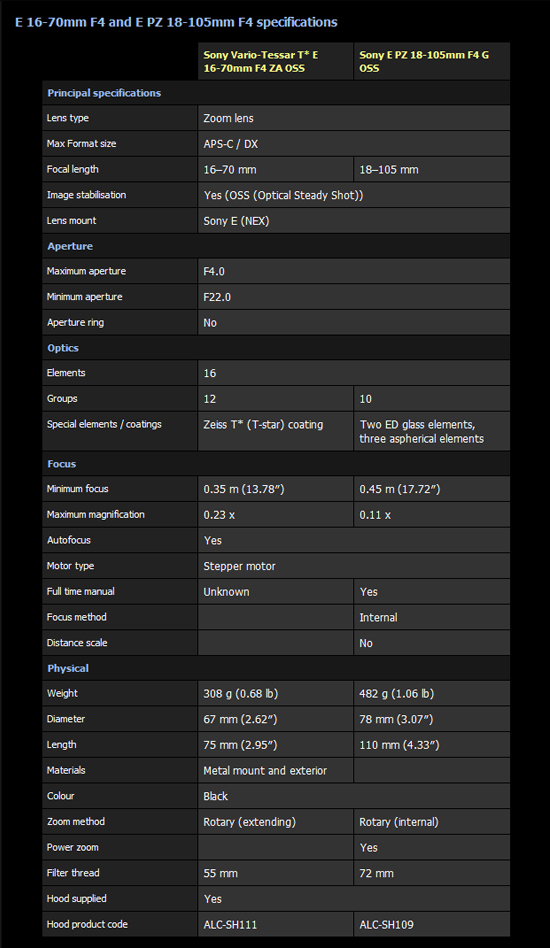
Task: Click the Focus method Internal value
Action: (378, 617)
